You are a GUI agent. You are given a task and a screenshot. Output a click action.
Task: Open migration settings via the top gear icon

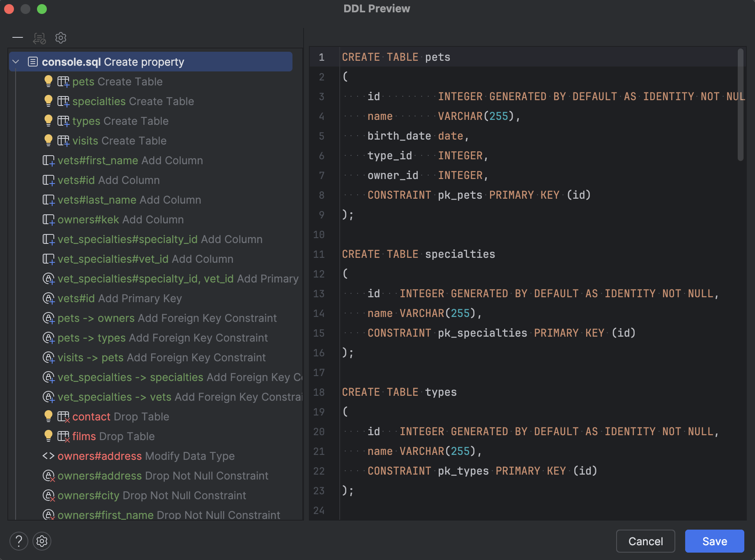pos(61,37)
